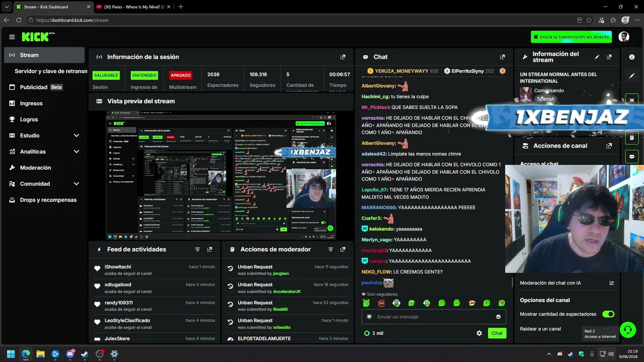Open the taskbar clock showing 21:19
This screenshot has width=644, height=362.
628,354
